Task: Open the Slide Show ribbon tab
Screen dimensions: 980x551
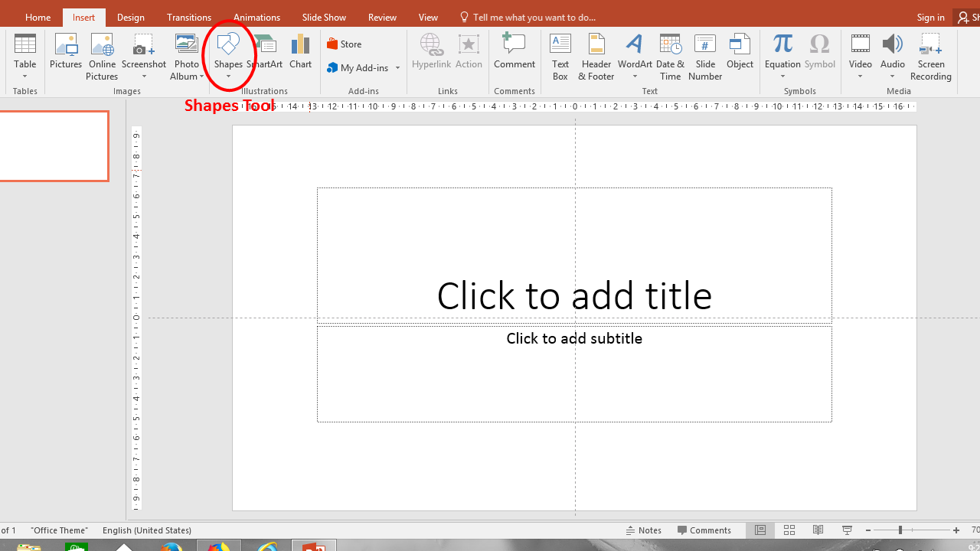Action: [x=324, y=17]
